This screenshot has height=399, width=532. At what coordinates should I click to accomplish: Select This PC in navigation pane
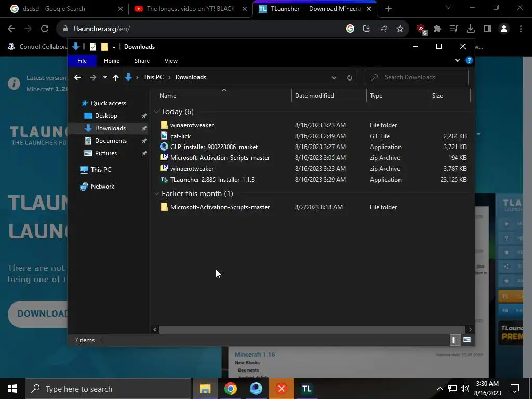(101, 170)
